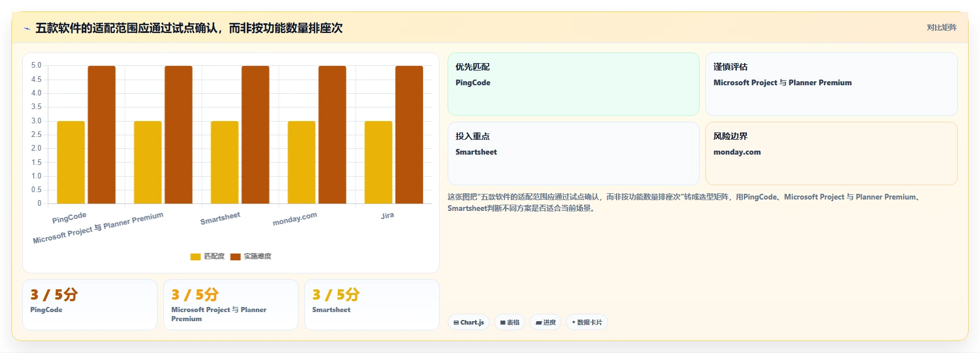Click the 5.0 y-axis value
980x353 pixels.
click(x=36, y=65)
